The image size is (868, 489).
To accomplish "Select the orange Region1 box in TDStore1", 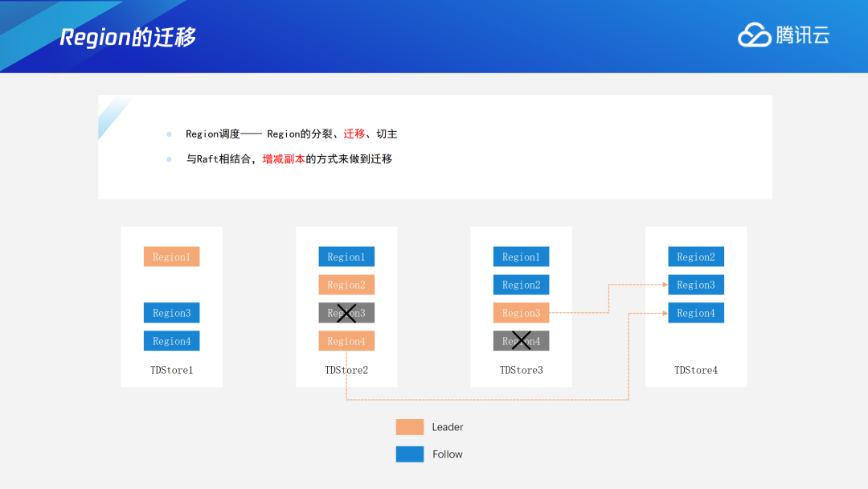I will point(172,257).
